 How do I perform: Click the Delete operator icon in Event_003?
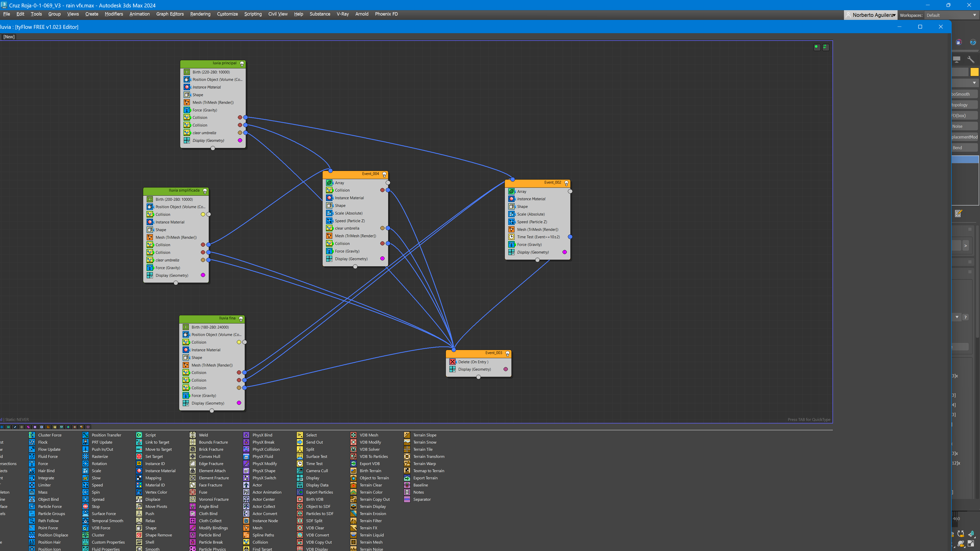pyautogui.click(x=452, y=362)
